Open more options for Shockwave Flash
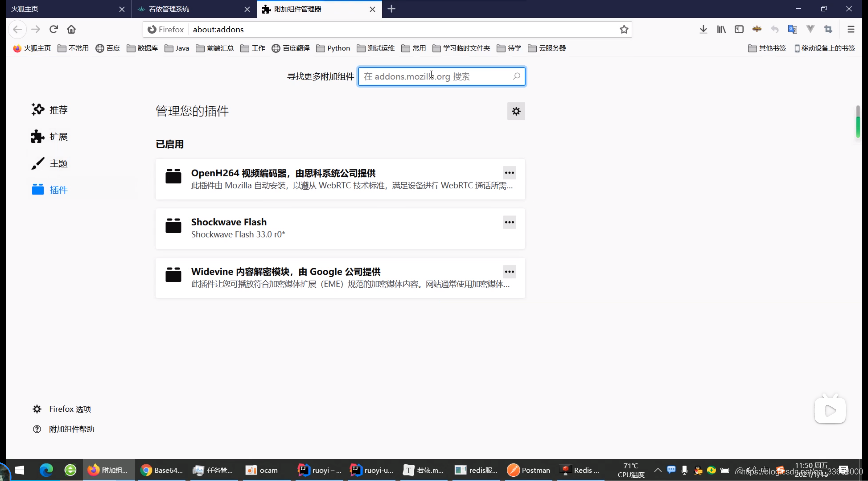 pos(509,222)
